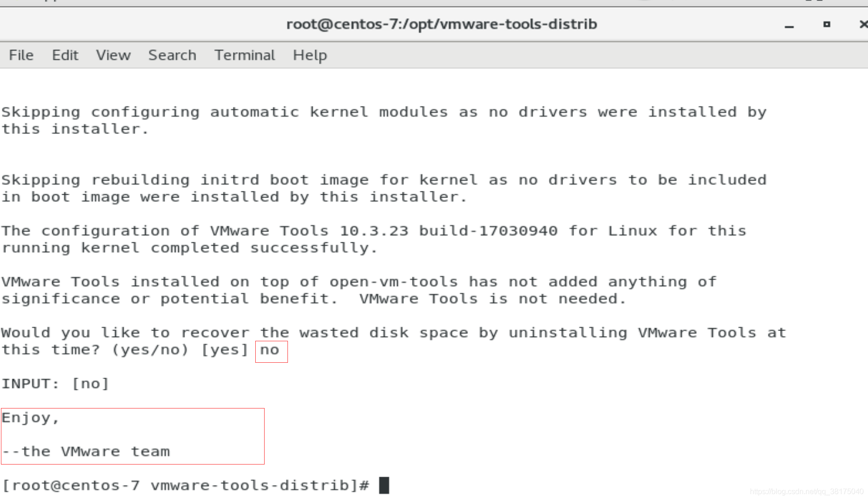This screenshot has width=868, height=500.
Task: Click the typed answer 'no'
Action: pos(270,350)
